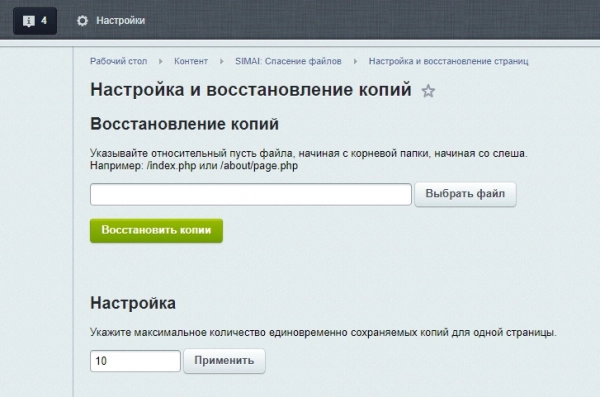Click the green Восстановить копии button
The height and width of the screenshot is (397, 600).
(157, 230)
